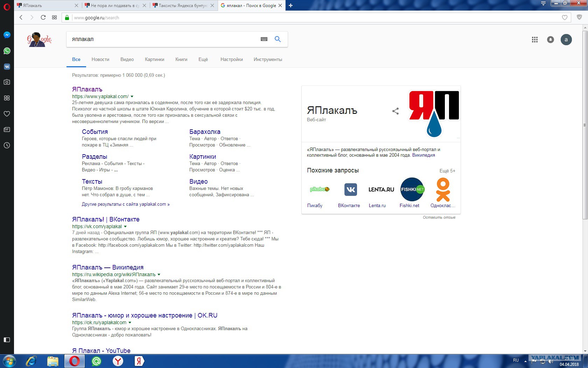Open Инструменты search tools
The image size is (588, 368).
click(x=268, y=60)
